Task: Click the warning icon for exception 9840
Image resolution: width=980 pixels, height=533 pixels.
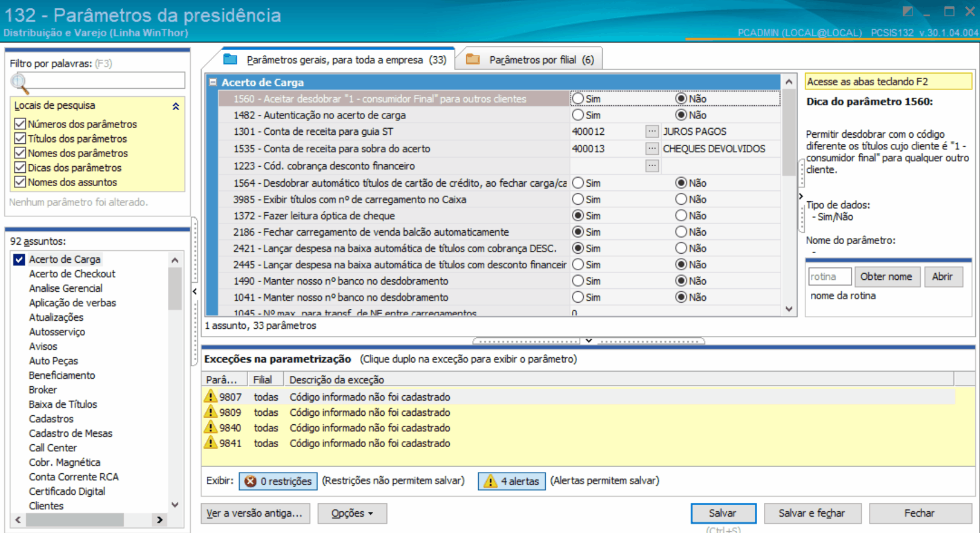Action: pyautogui.click(x=210, y=427)
